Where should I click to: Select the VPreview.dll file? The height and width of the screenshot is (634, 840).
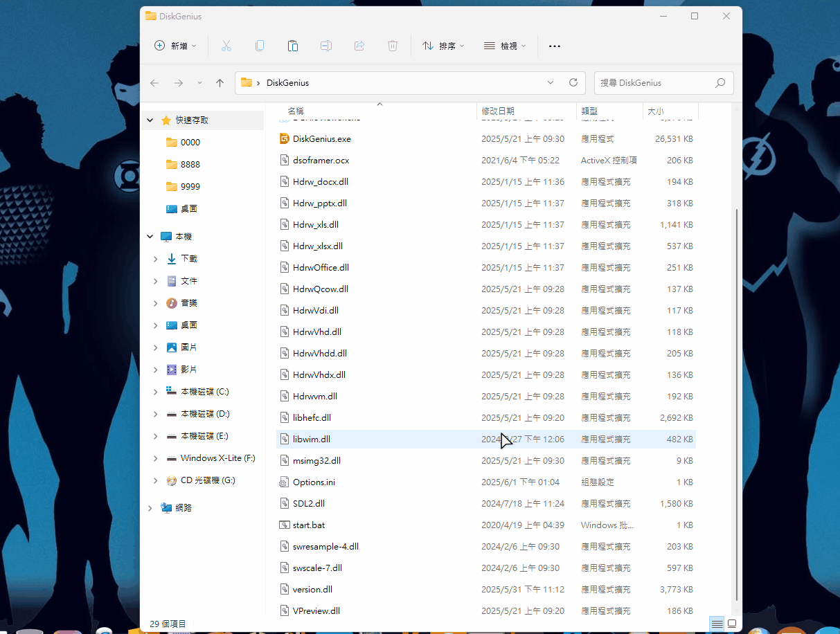(x=486, y=610)
